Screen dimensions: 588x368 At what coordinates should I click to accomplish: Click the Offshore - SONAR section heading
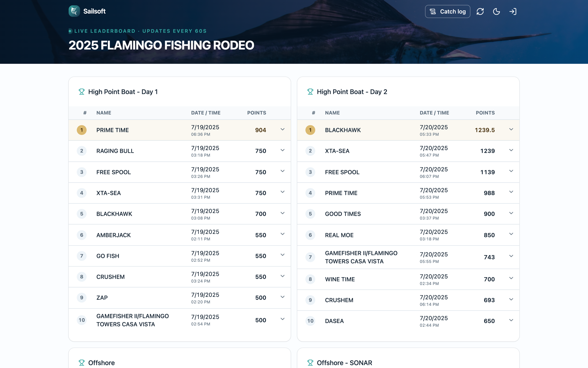(x=344, y=363)
